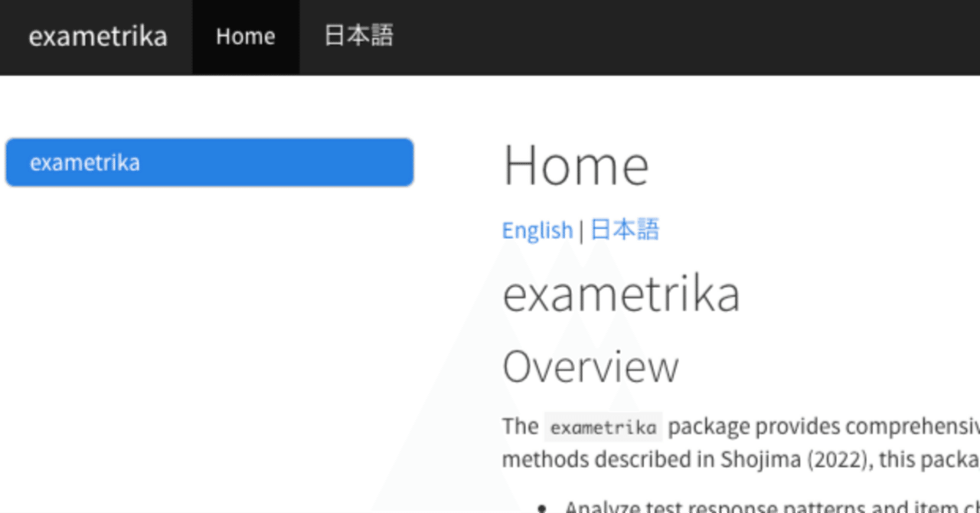The height and width of the screenshot is (513, 980).
Task: View Japanese documentation from the content links
Action: (x=624, y=230)
